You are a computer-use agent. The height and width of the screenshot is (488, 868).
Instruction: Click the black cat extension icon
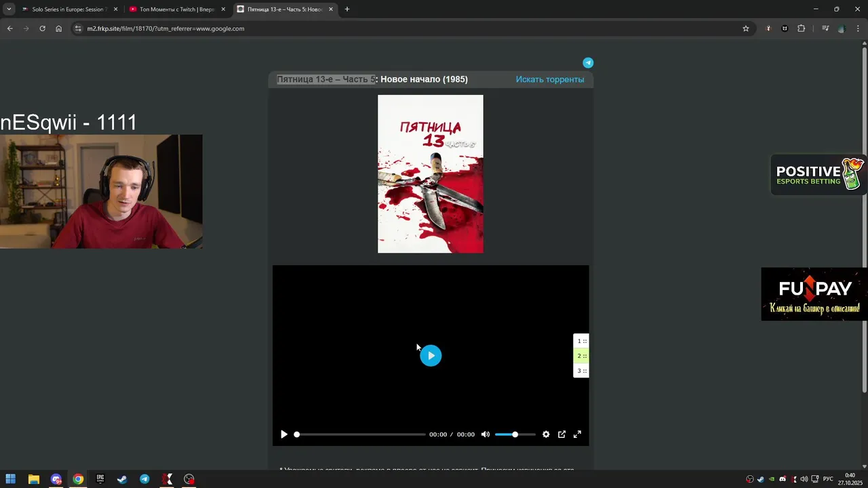785,28
